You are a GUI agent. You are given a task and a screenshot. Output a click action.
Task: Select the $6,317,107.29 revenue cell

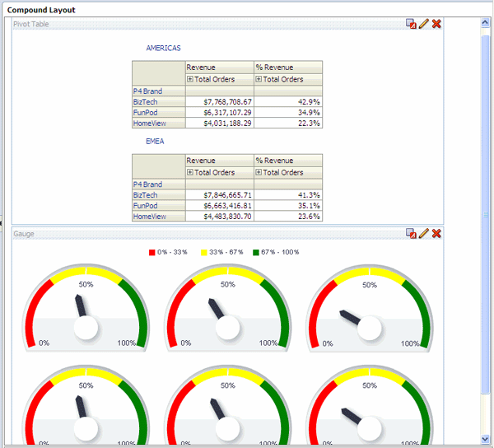pos(220,113)
